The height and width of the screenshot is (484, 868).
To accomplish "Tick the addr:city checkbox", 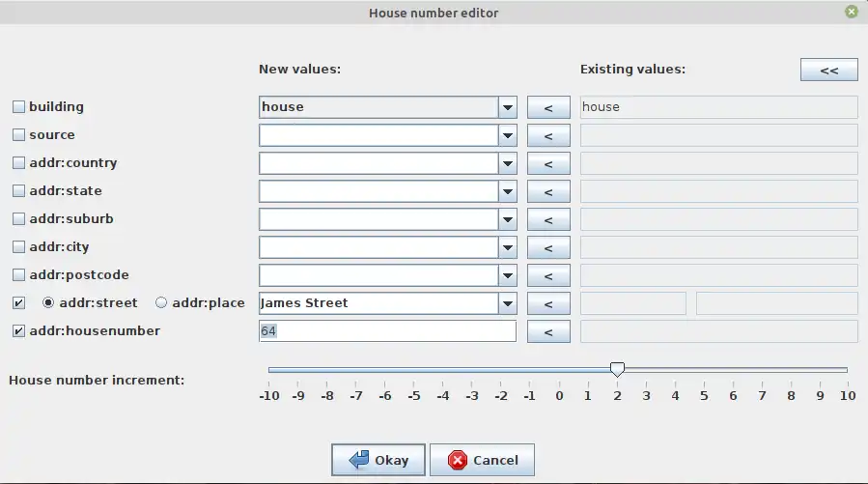I will click(19, 247).
